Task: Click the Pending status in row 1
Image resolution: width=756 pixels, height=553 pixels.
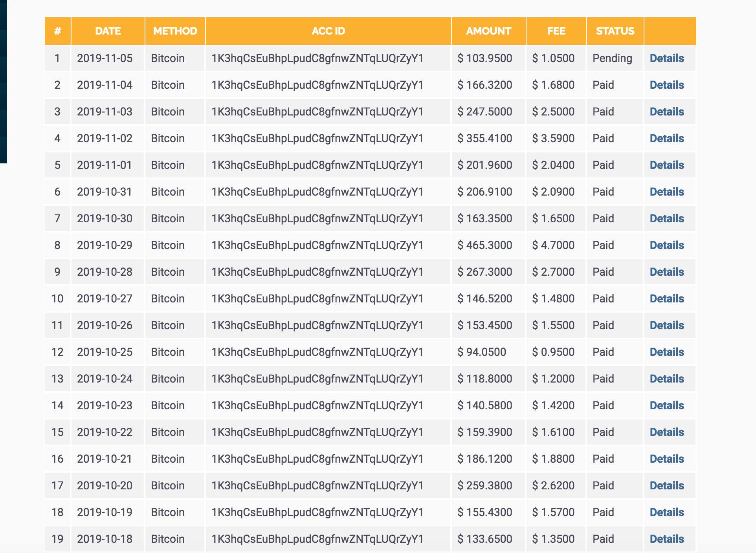Action: tap(612, 59)
